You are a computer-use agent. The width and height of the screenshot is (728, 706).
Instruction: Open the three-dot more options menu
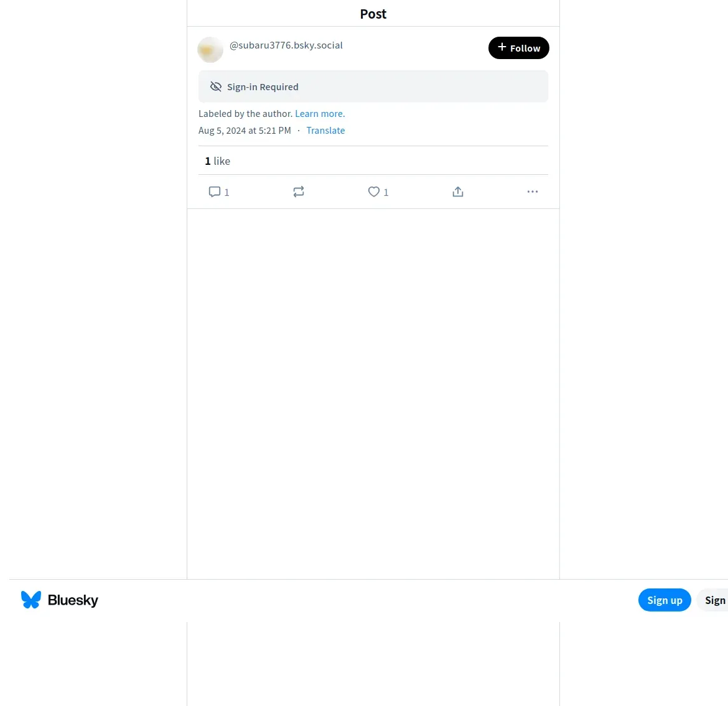pos(533,192)
